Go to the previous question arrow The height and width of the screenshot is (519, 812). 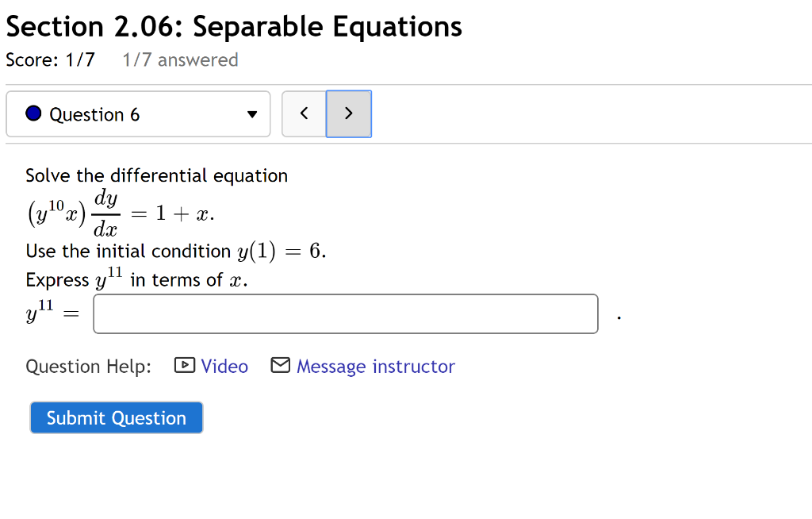(x=304, y=113)
